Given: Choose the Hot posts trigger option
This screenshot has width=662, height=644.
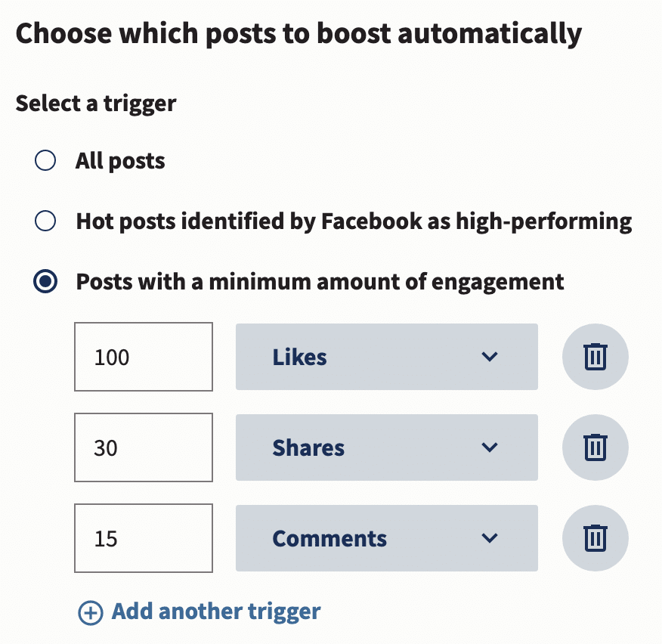Looking at the screenshot, I should [x=45, y=221].
